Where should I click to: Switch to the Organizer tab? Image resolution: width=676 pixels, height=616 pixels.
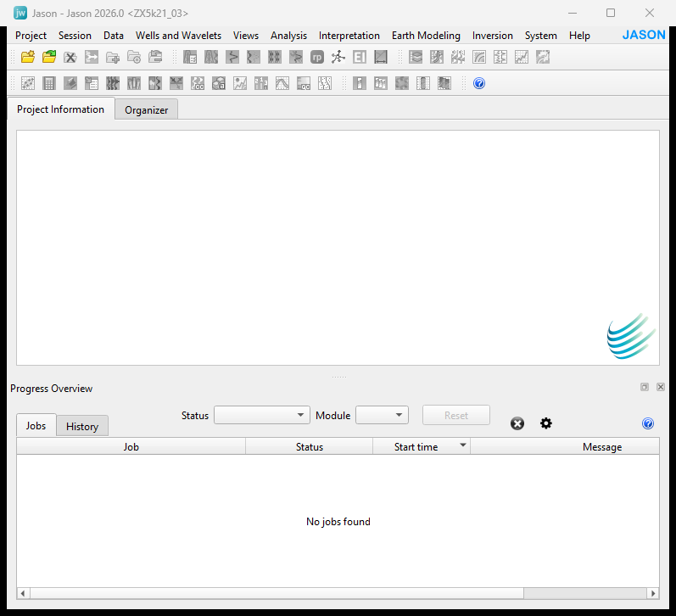(147, 109)
